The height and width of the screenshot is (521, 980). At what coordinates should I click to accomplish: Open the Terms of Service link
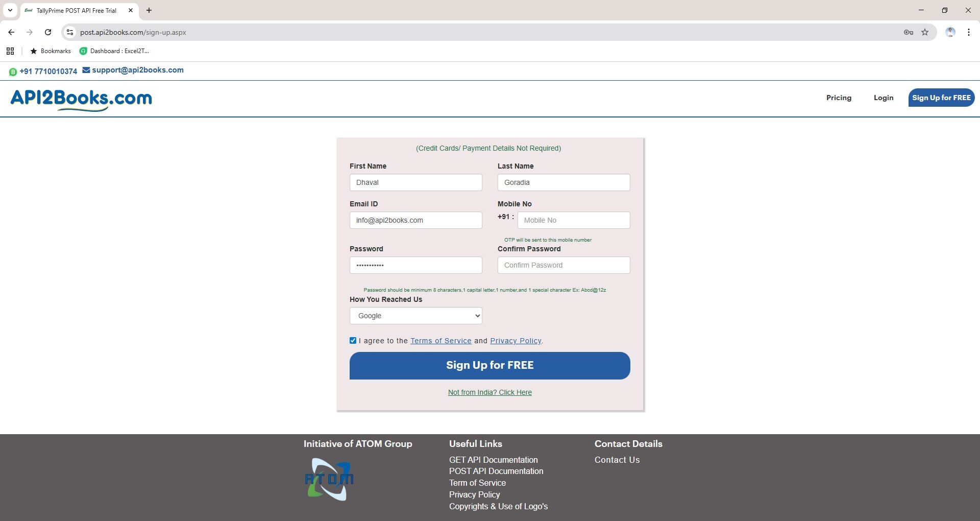pos(441,341)
